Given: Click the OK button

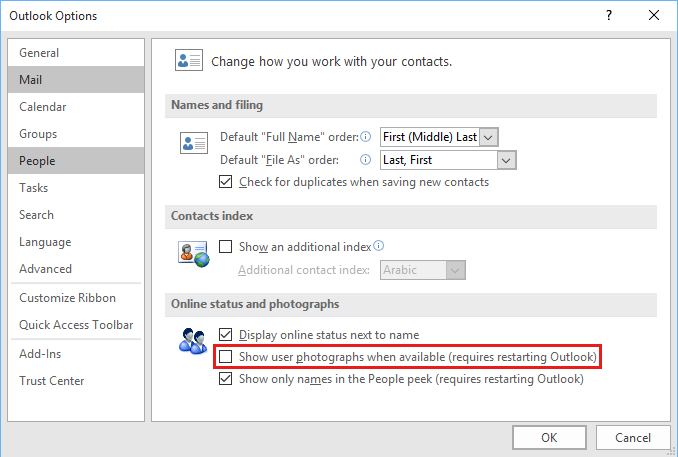Looking at the screenshot, I should click(x=549, y=438).
